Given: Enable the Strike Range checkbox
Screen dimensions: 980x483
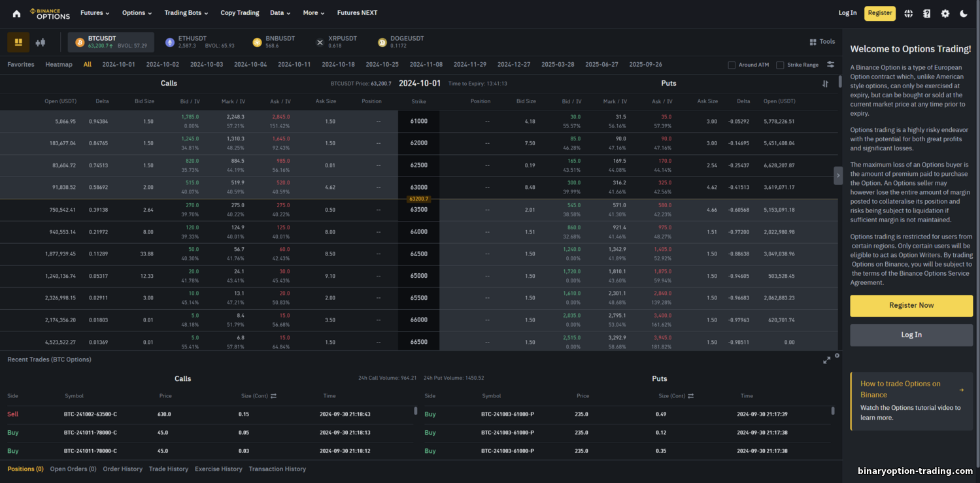Looking at the screenshot, I should click(x=780, y=65).
